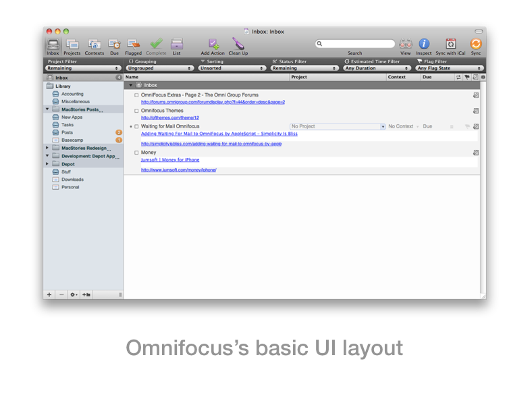Check off the Money action
This screenshot has height=395, width=532.
(x=136, y=153)
